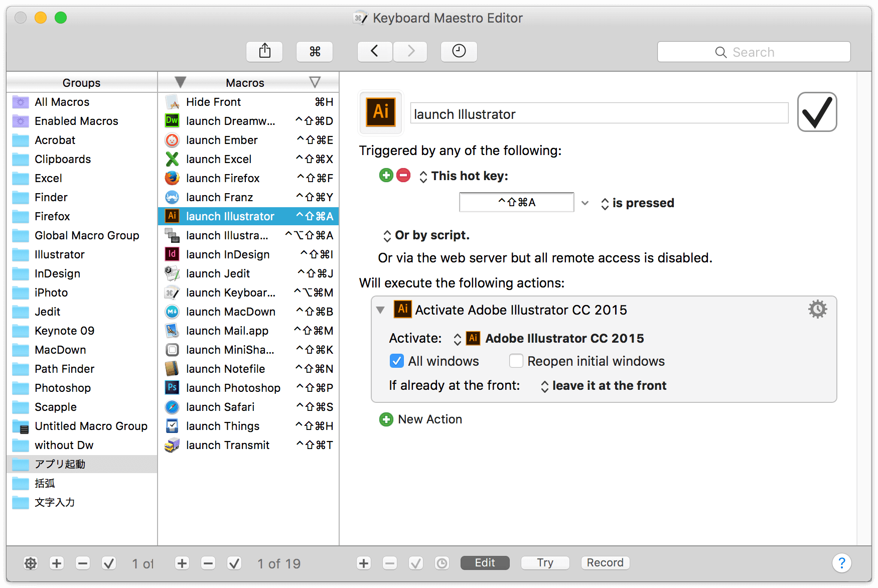Select the Clipboards group
The height and width of the screenshot is (588, 878).
[82, 159]
